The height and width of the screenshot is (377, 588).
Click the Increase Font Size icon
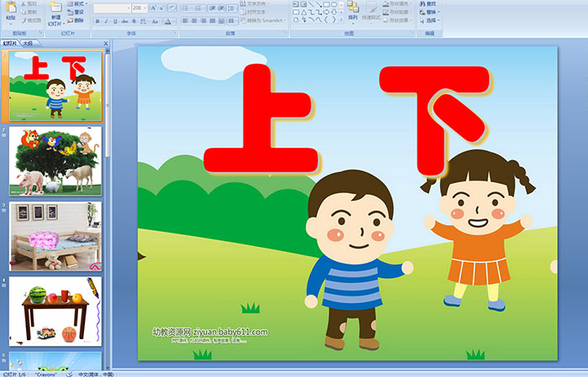pos(154,8)
